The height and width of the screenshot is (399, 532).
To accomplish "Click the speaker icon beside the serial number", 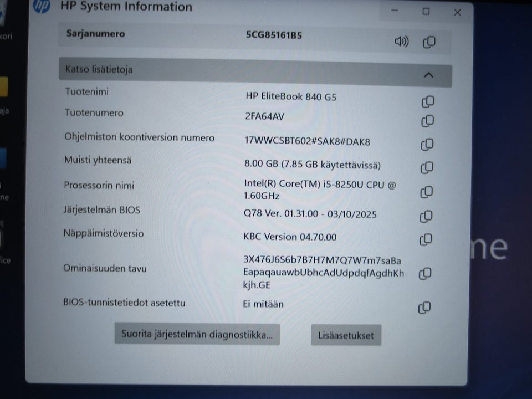I will click(x=402, y=42).
